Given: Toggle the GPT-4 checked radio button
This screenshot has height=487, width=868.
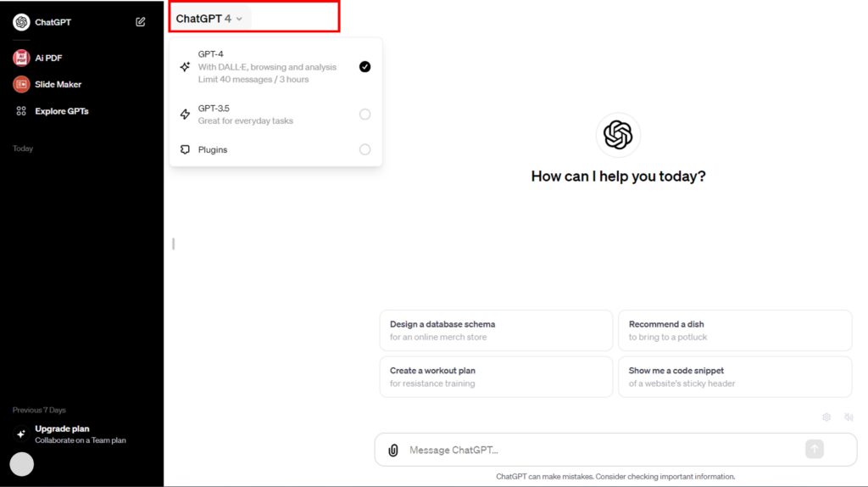Looking at the screenshot, I should pos(364,66).
